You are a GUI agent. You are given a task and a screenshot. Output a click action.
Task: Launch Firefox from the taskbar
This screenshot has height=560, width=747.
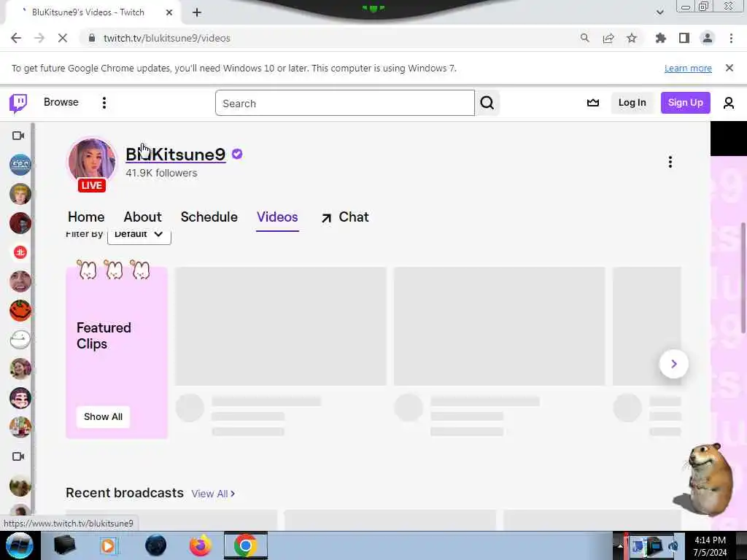[201, 545]
